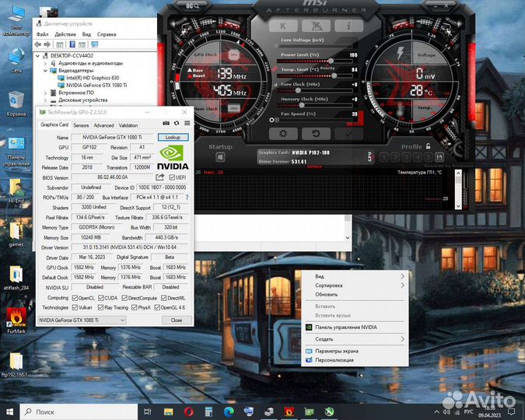Expand Аудиовходы и аудиовыходы node
The height and width of the screenshot is (420, 525).
pyautogui.click(x=46, y=63)
